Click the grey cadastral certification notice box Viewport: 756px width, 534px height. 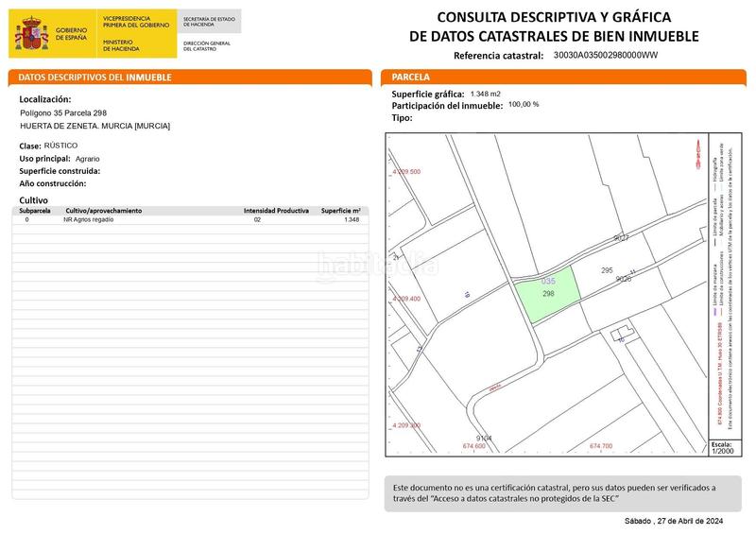[x=562, y=492]
